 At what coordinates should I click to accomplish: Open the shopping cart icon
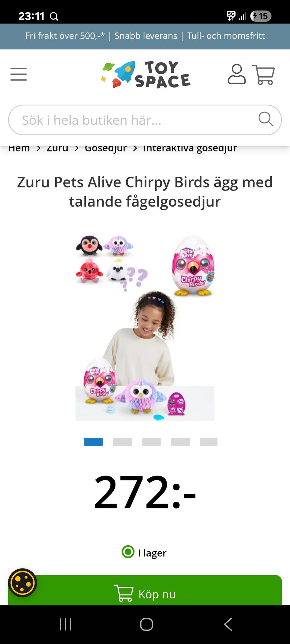pyautogui.click(x=263, y=75)
